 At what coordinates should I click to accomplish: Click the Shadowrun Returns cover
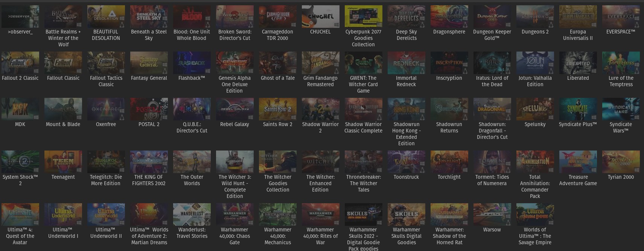(449, 109)
